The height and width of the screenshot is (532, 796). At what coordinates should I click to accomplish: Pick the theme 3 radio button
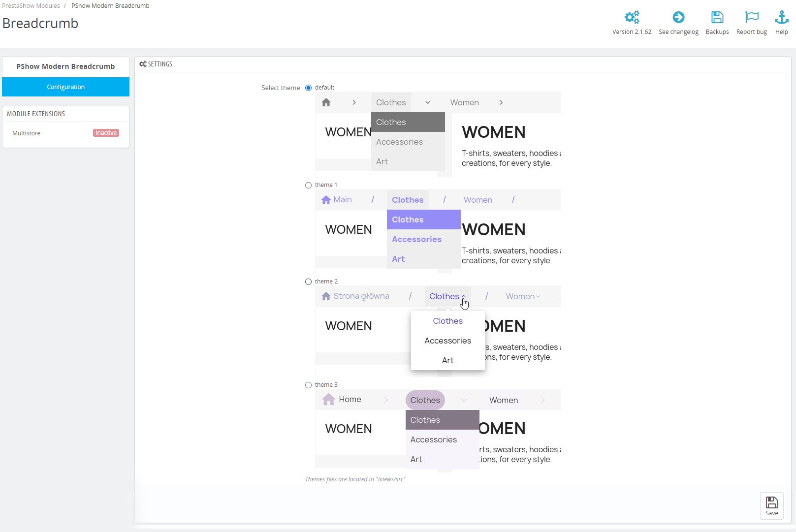(x=308, y=385)
